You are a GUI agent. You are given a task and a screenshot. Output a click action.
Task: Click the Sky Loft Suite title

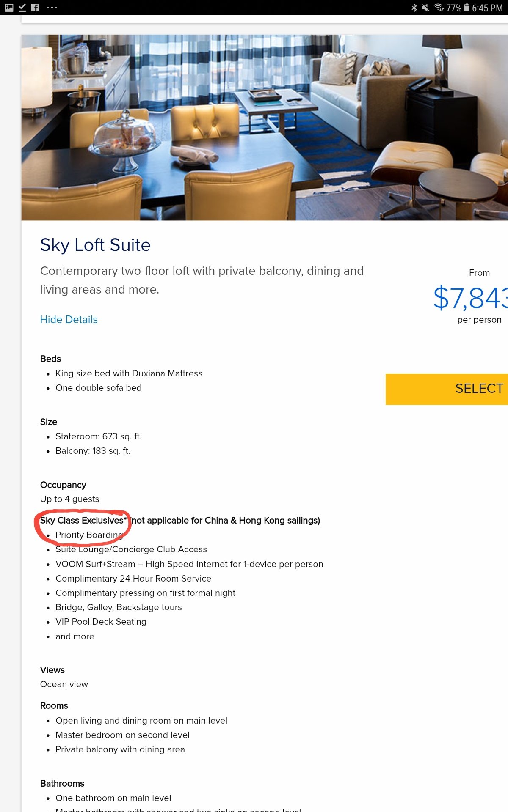[x=95, y=245]
